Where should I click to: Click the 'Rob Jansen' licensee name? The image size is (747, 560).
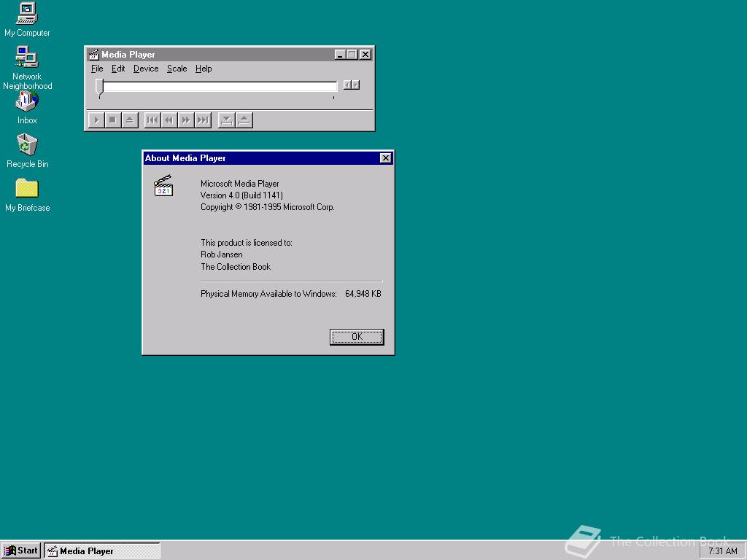tap(222, 254)
